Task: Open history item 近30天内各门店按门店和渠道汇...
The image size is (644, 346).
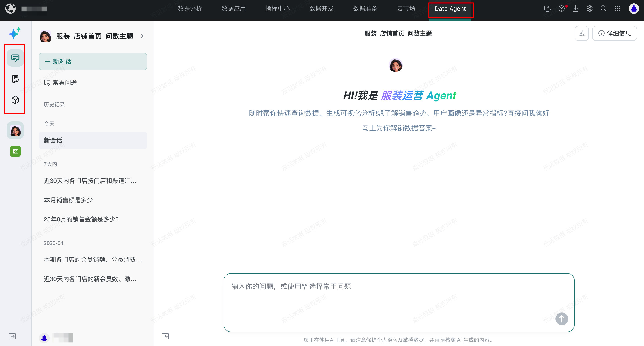Action: point(93,180)
